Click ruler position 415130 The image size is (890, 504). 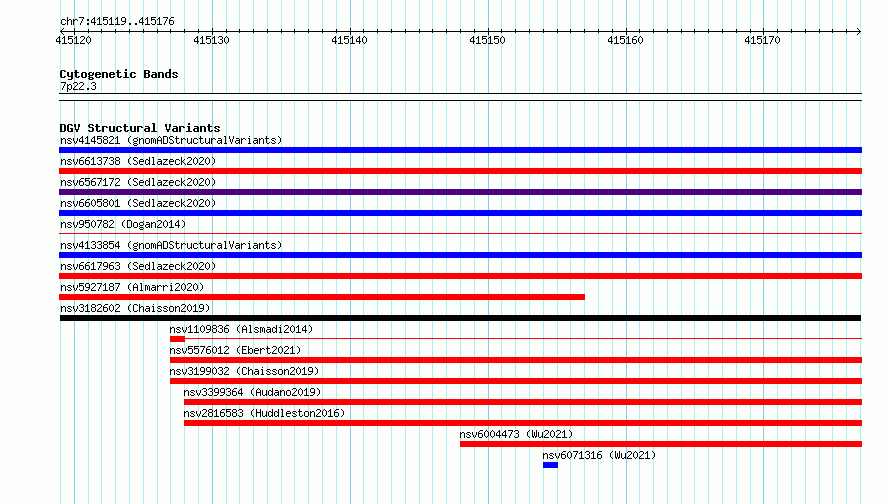[211, 40]
